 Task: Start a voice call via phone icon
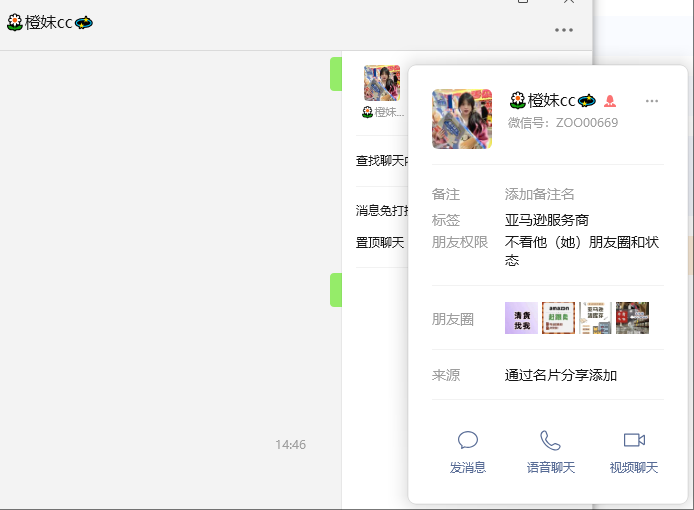point(550,440)
